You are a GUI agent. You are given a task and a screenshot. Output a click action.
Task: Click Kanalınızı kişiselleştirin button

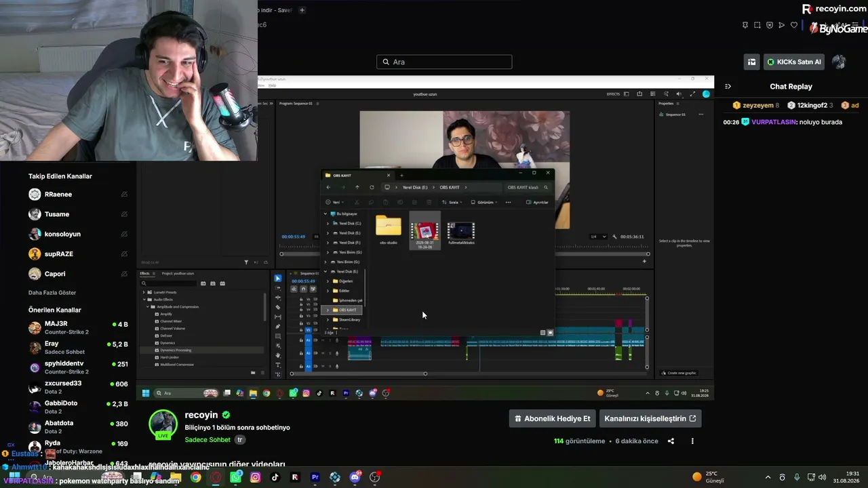[x=650, y=419]
